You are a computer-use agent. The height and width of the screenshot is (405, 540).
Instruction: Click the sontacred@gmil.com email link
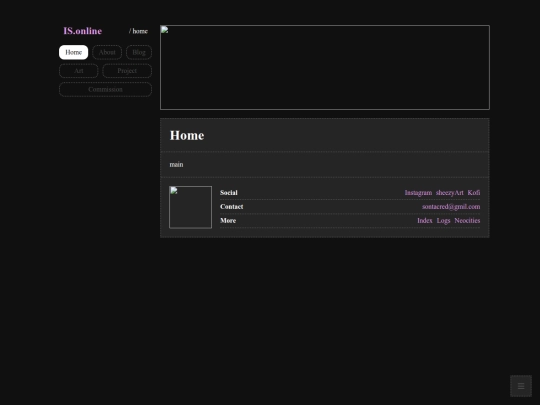(451, 207)
